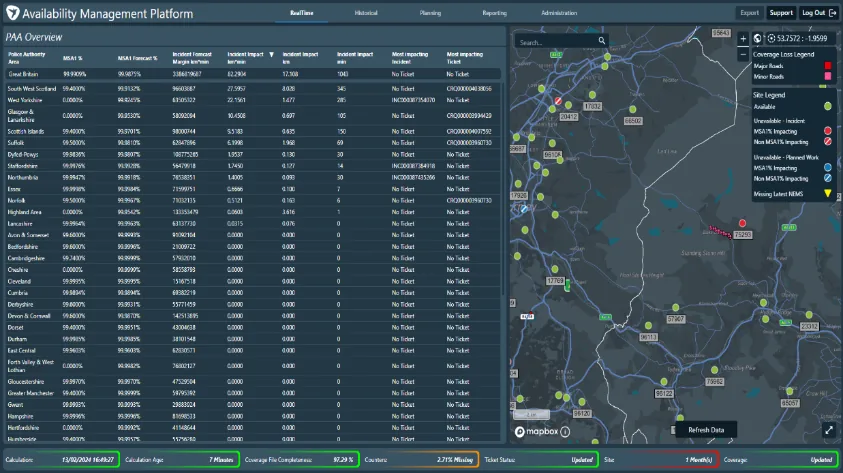Select the green site marker above 96122
This screenshot has height=473, width=843.
click(664, 382)
